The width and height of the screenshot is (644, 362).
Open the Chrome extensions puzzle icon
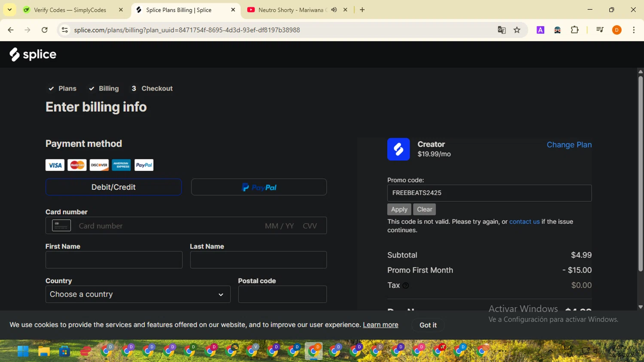574,30
